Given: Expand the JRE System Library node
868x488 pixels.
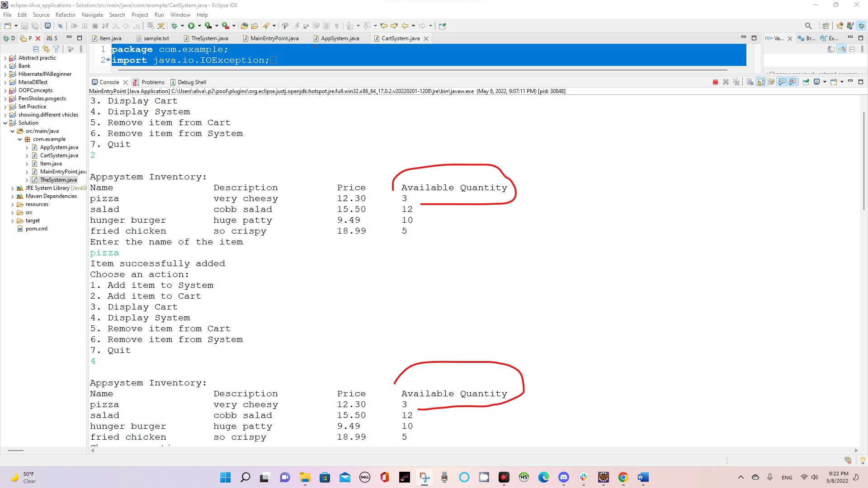Looking at the screenshot, I should (12, 188).
